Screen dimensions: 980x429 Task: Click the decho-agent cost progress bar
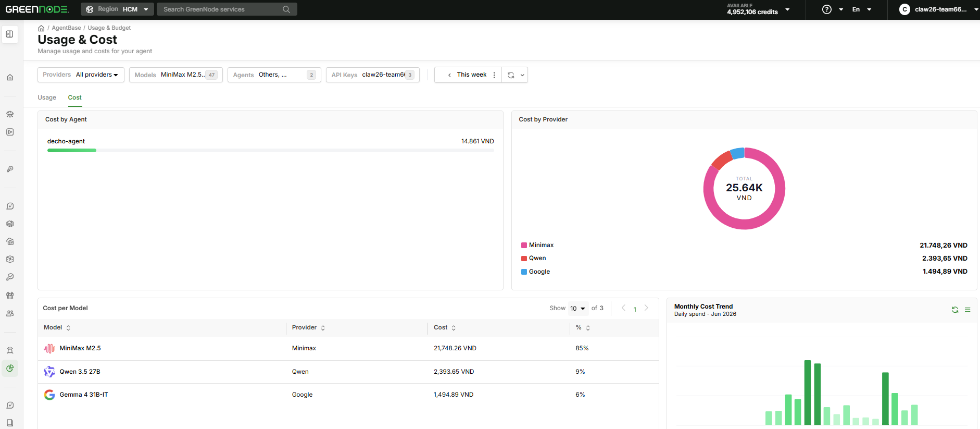pyautogui.click(x=270, y=151)
